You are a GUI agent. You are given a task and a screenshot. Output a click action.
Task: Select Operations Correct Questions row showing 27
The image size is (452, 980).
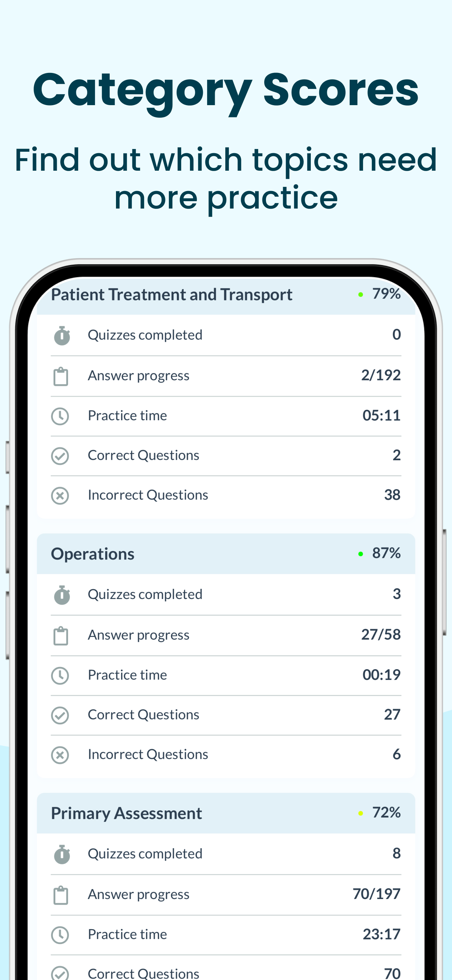(226, 715)
